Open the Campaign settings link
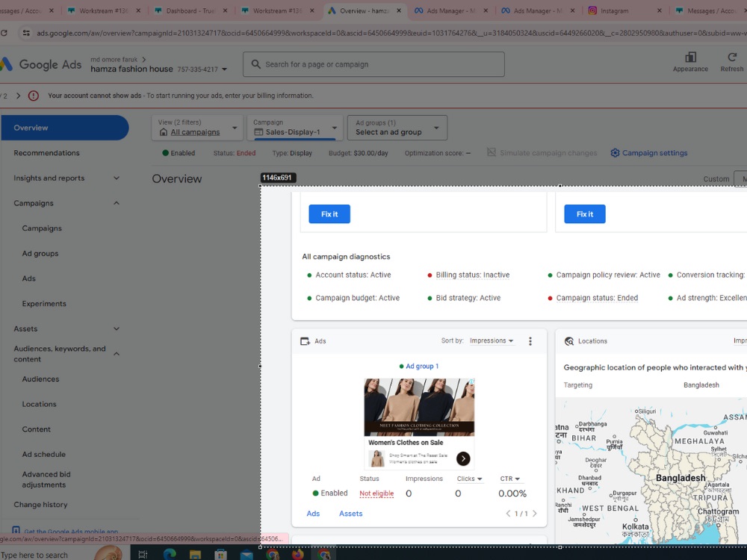Viewport: 747px width, 560px height. [x=654, y=153]
